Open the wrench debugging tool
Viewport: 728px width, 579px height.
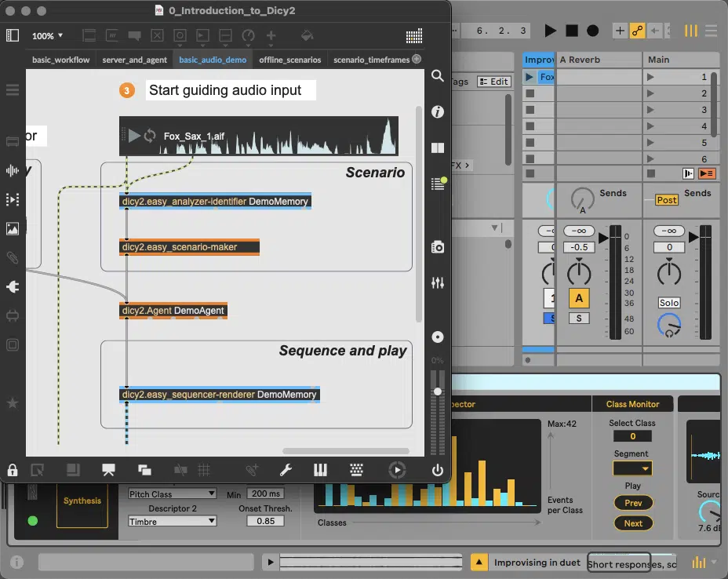(286, 470)
